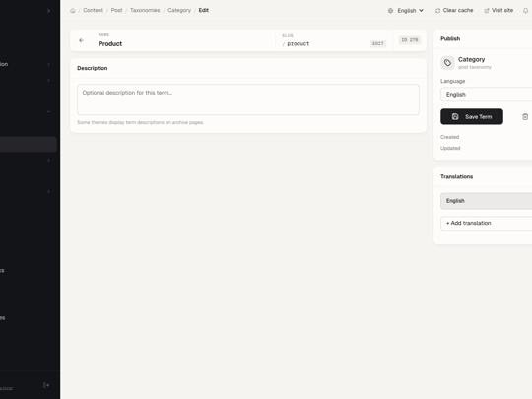
Task: Click the back arrow beside Name
Action: tap(81, 40)
